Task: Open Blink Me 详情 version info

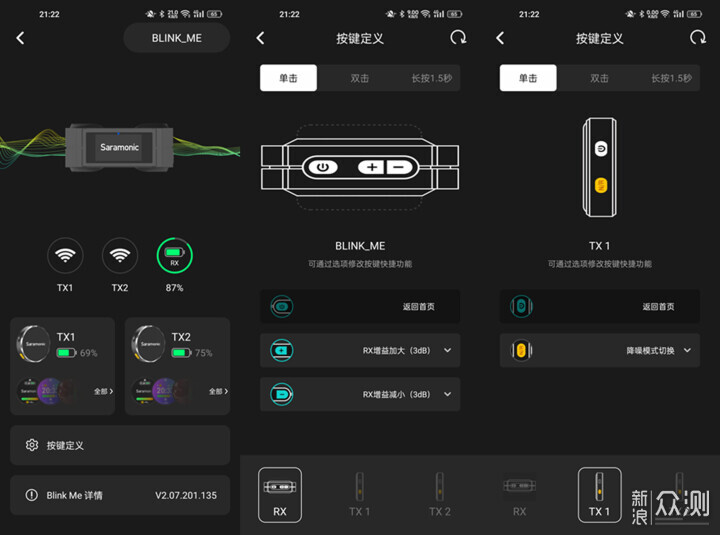Action: 120,496
